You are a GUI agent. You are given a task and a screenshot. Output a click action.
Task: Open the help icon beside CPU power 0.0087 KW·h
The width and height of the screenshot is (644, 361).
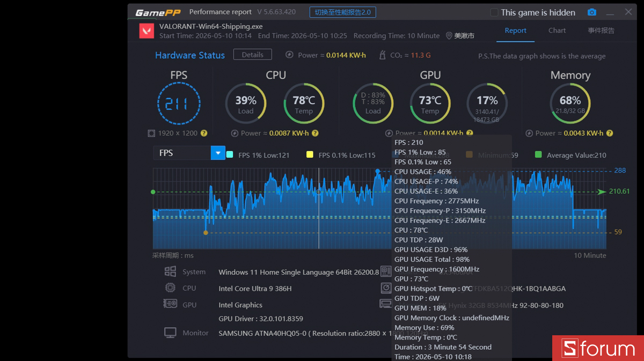pos(315,133)
